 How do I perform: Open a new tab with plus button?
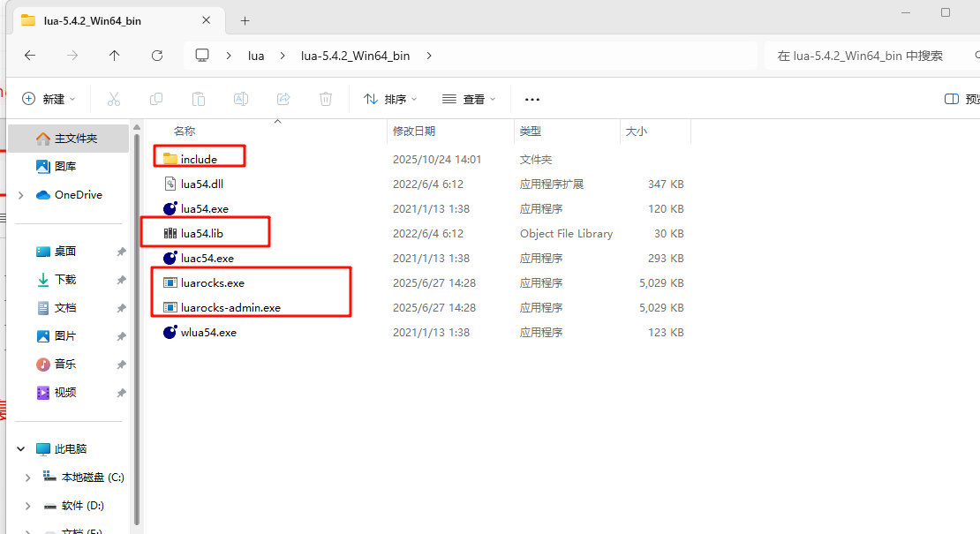click(245, 20)
